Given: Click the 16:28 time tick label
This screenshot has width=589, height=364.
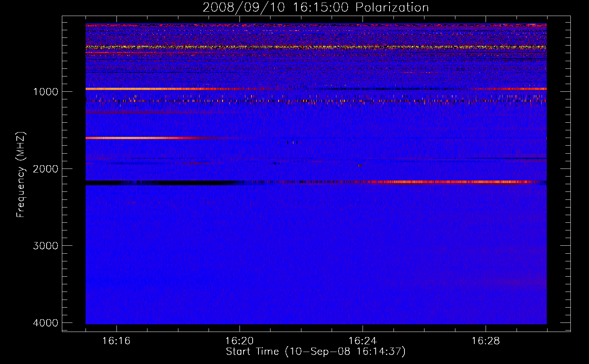Looking at the screenshot, I should point(486,341).
